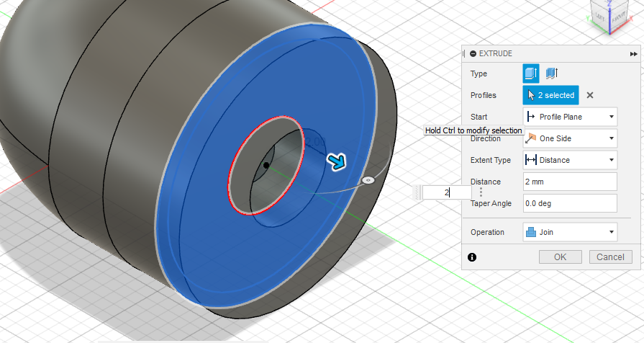
Task: Click the red-outlined inner circle profile
Action: pyautogui.click(x=266, y=165)
